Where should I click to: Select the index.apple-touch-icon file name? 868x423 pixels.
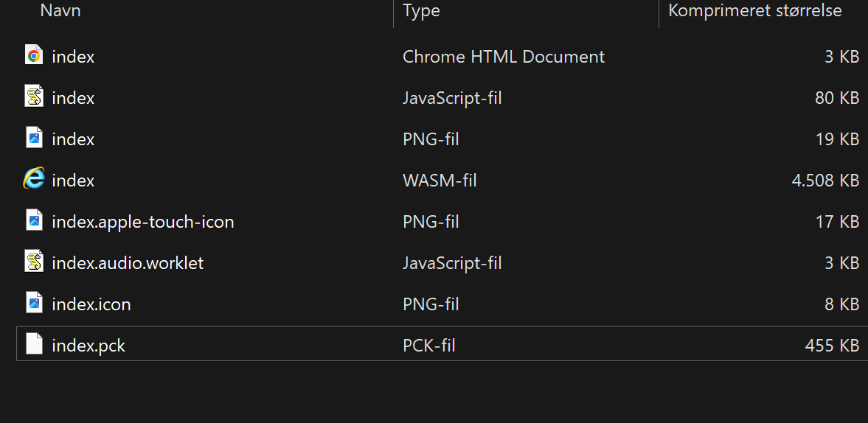pyautogui.click(x=143, y=223)
